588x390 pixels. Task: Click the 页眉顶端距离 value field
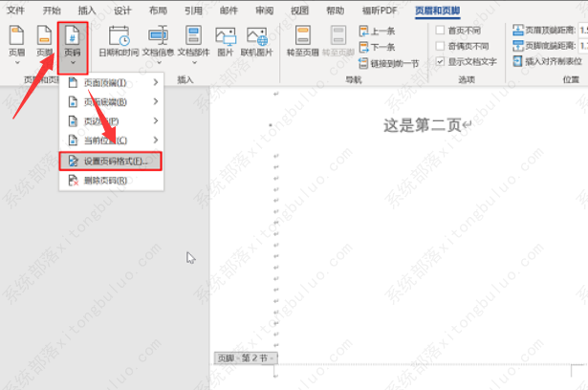tap(583, 30)
